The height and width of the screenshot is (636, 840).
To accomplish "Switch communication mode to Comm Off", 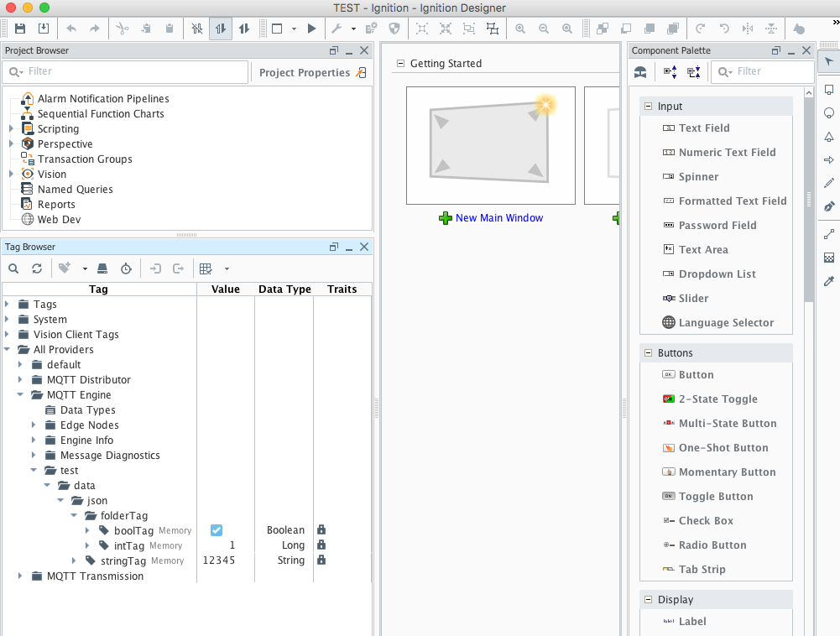I will [197, 29].
